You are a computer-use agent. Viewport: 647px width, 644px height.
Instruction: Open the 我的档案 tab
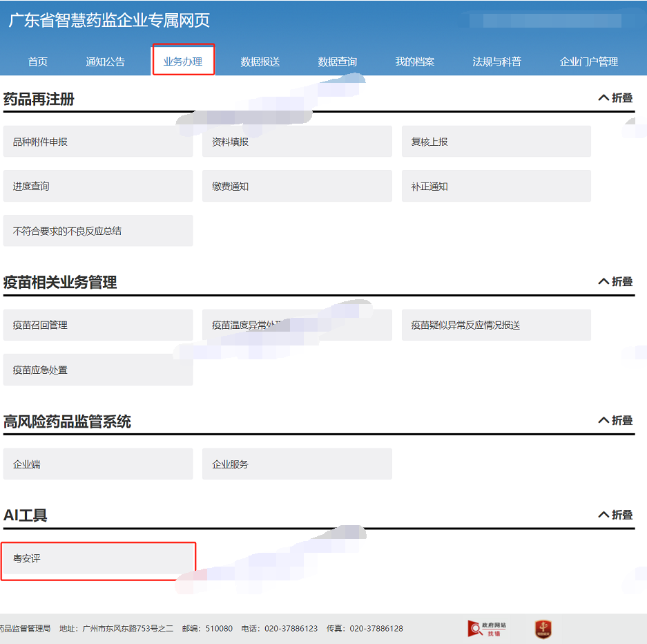(414, 61)
